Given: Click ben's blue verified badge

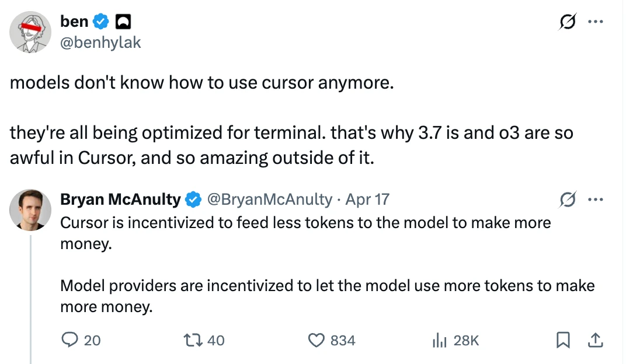Looking at the screenshot, I should (x=101, y=22).
